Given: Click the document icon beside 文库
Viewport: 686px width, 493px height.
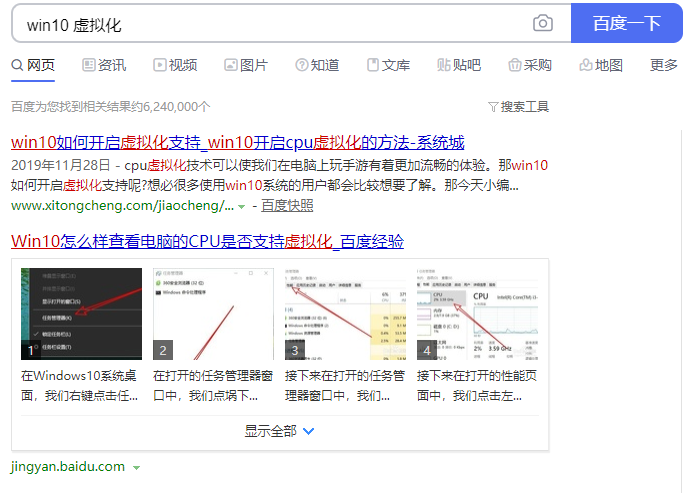Looking at the screenshot, I should click(x=373, y=65).
